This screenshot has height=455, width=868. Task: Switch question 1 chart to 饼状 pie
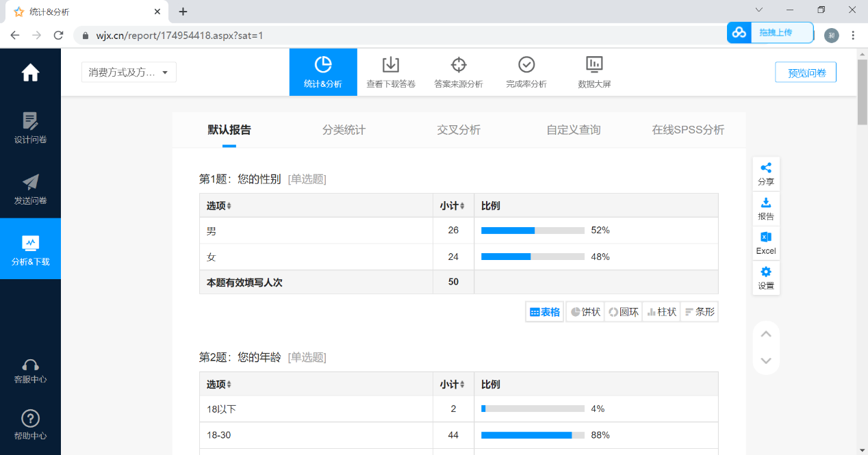(585, 312)
